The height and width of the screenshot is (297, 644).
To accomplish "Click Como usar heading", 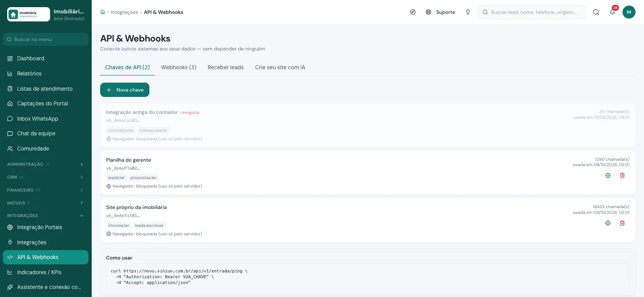I will tap(119, 258).
